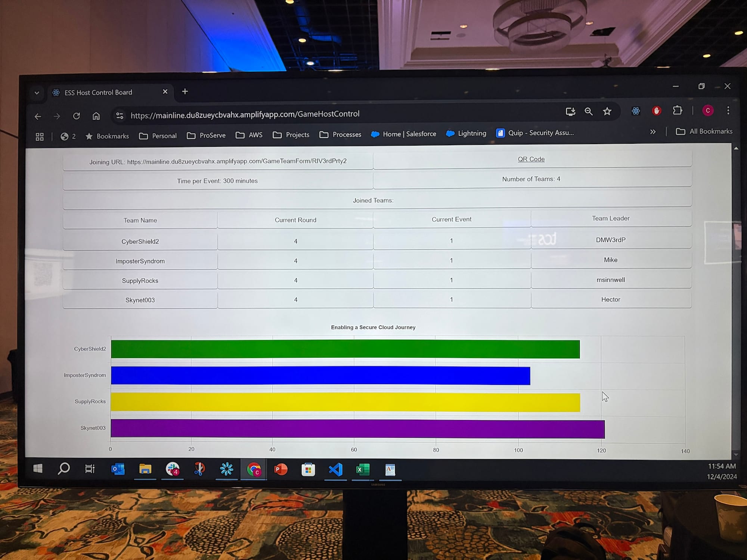Close the ESS Host Control Board tab
Image resolution: width=747 pixels, height=560 pixels.
coord(165,91)
